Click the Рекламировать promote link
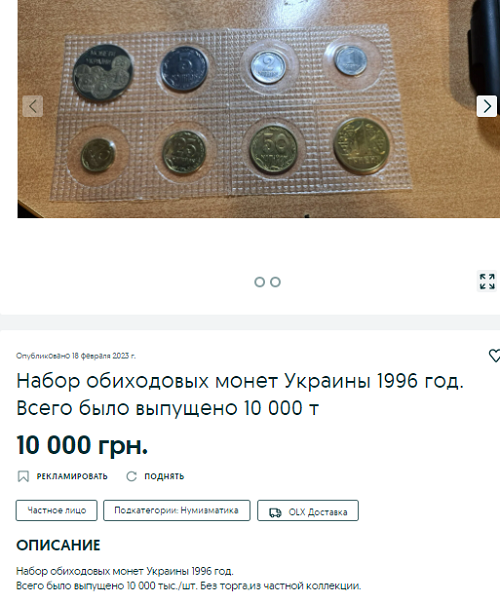This screenshot has height=603, width=500. coord(72,476)
